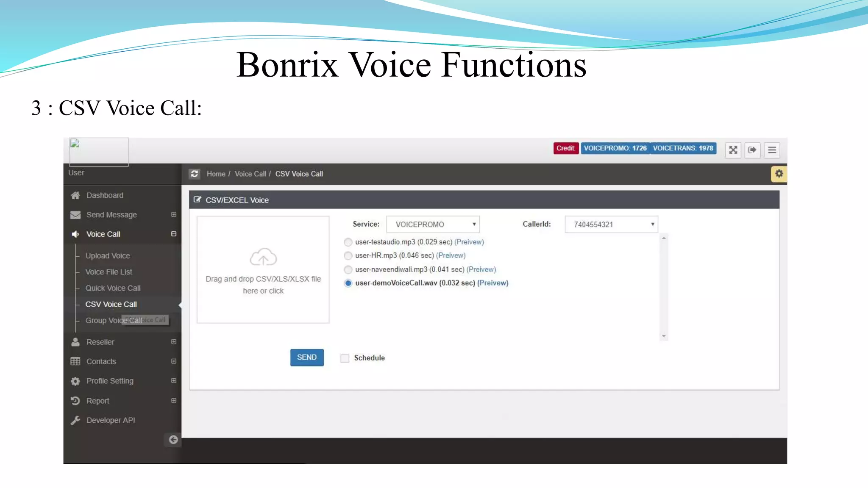Screen dimensions: 868x488
Task: Click the fullscreen expand icon in header
Action: (733, 150)
